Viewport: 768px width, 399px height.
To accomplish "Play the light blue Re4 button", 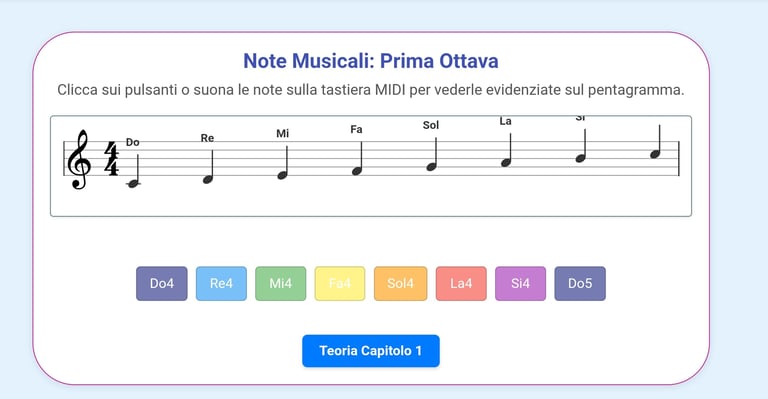I will click(221, 283).
